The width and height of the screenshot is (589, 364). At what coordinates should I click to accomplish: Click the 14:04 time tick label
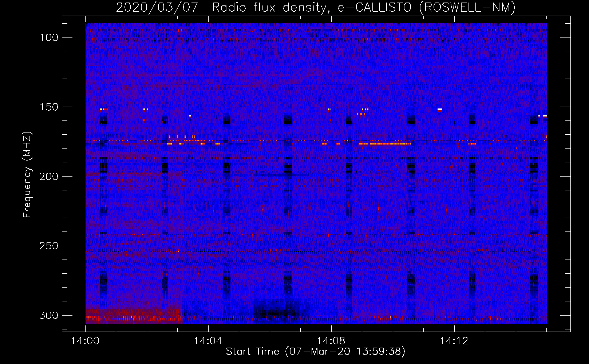tap(208, 341)
